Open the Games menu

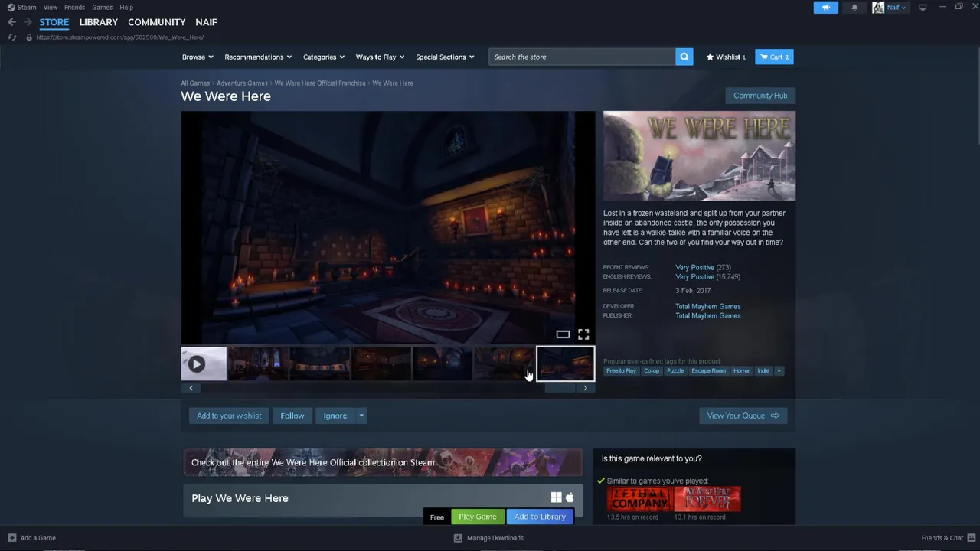click(102, 7)
